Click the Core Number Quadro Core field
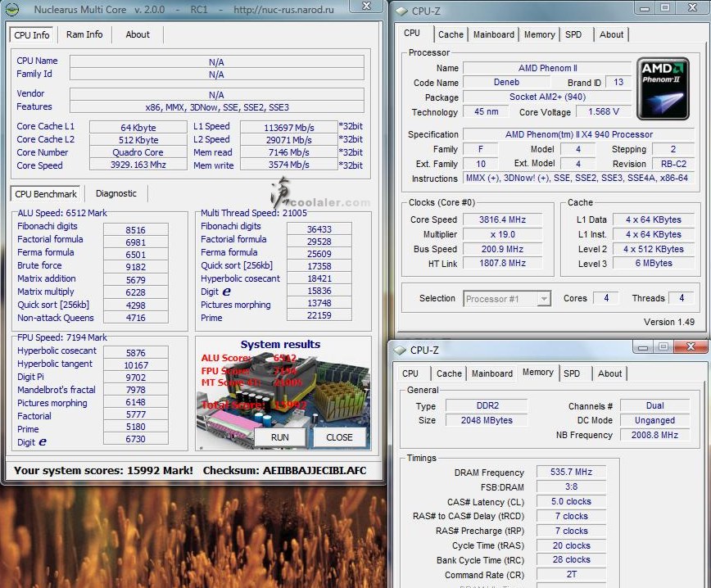The width and height of the screenshot is (711, 588). (138, 152)
